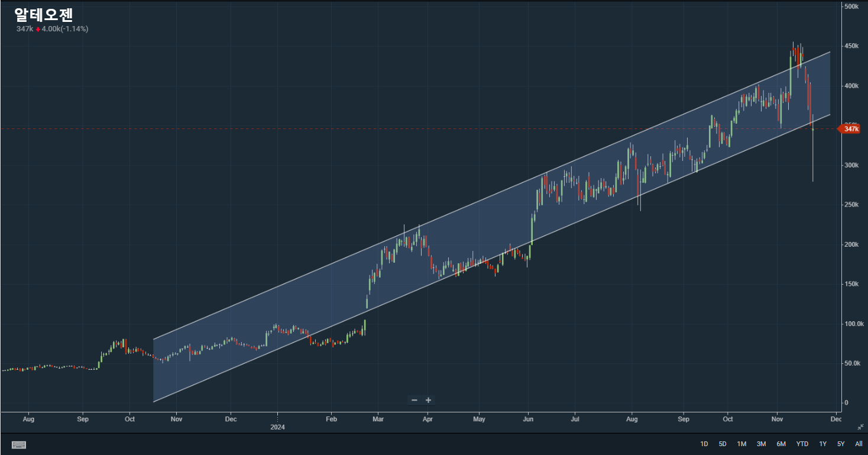Click the collapse chart arrows icon
The width and height of the screenshot is (868, 455).
click(x=860, y=427)
